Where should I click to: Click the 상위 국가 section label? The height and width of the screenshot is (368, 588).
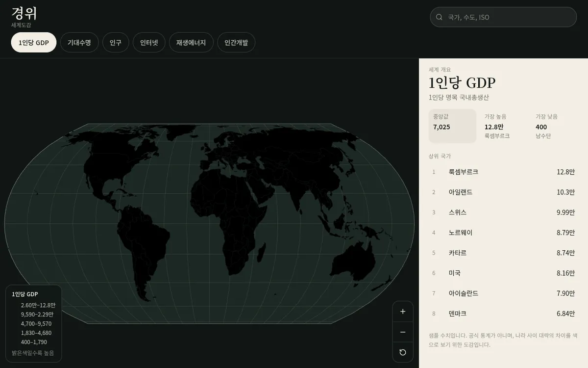coord(440,156)
